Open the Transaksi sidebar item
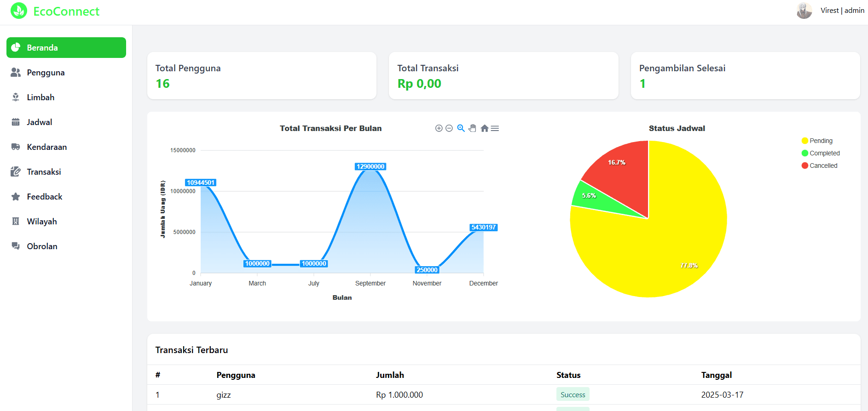This screenshot has height=411, width=868. point(44,172)
